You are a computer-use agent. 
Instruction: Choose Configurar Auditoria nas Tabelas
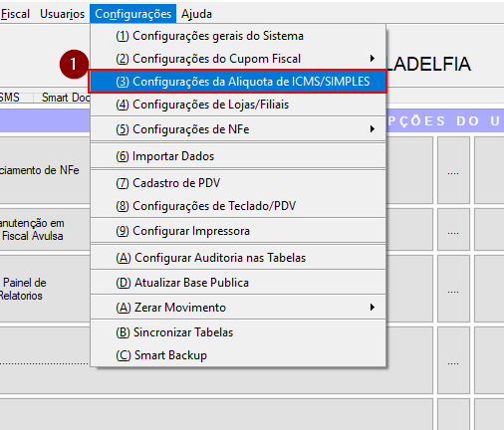point(238,258)
